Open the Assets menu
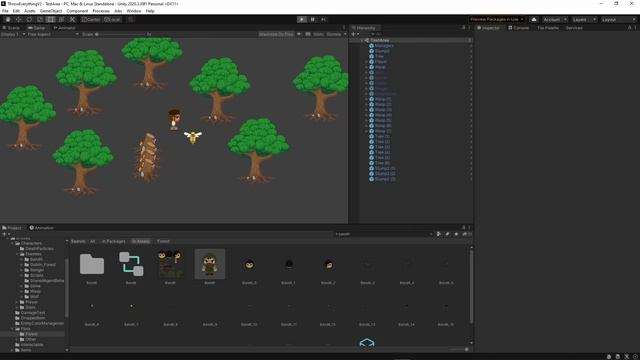 tap(30, 11)
